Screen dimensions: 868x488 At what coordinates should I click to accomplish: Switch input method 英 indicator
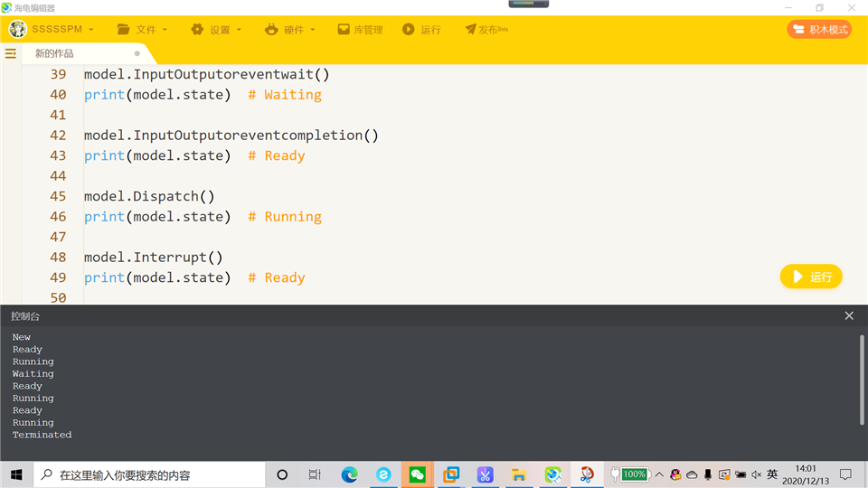(x=772, y=474)
